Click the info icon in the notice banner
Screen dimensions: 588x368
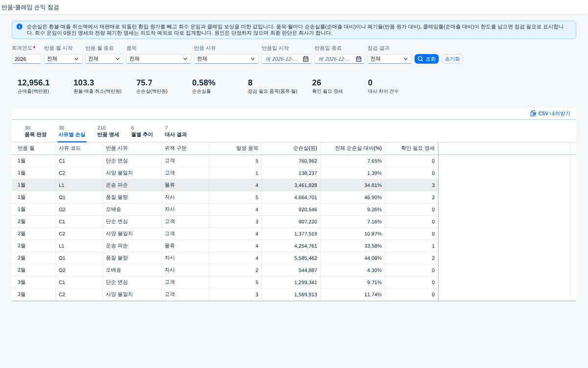point(19,26)
